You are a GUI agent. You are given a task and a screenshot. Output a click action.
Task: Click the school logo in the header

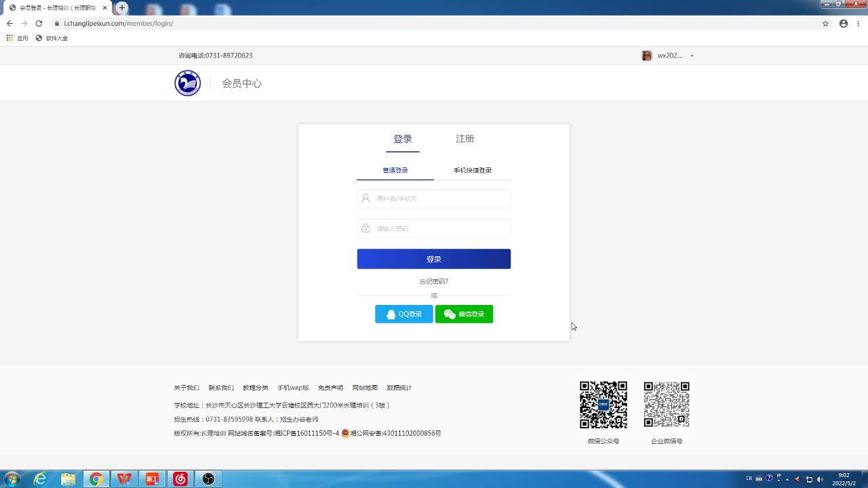(x=188, y=83)
